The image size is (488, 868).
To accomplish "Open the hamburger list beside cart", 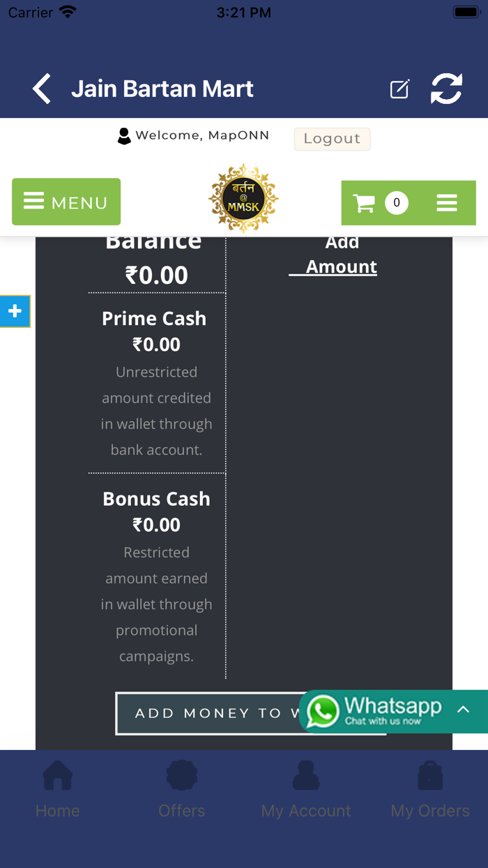I will (447, 203).
